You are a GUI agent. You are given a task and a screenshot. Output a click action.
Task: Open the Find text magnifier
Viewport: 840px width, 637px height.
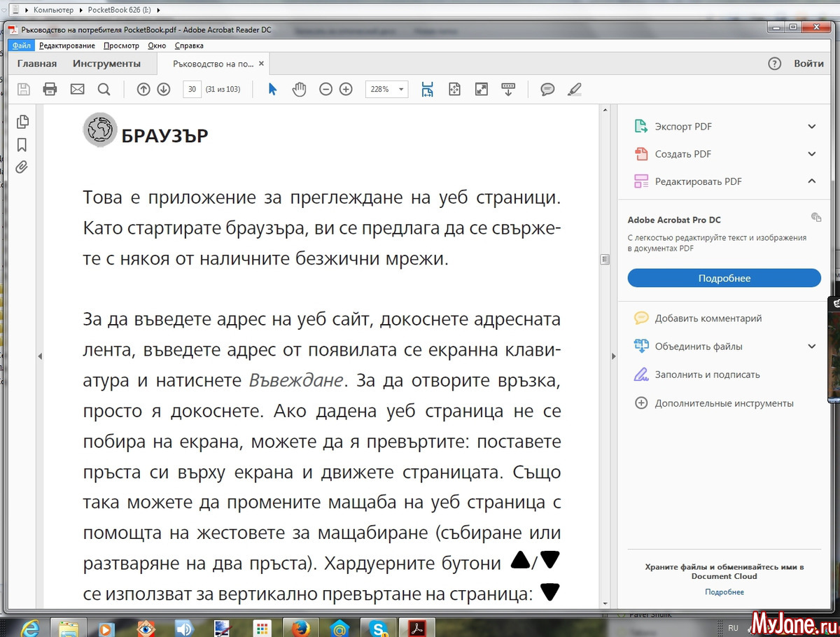pos(104,90)
